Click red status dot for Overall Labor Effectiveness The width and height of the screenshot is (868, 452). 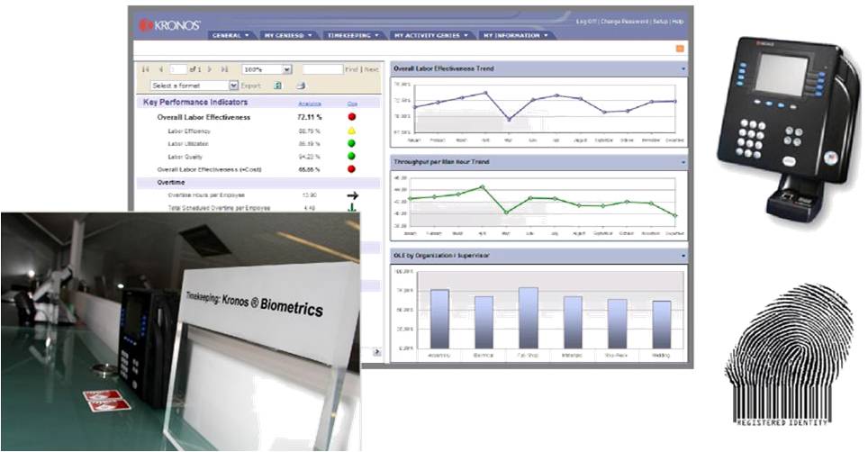pos(351,117)
